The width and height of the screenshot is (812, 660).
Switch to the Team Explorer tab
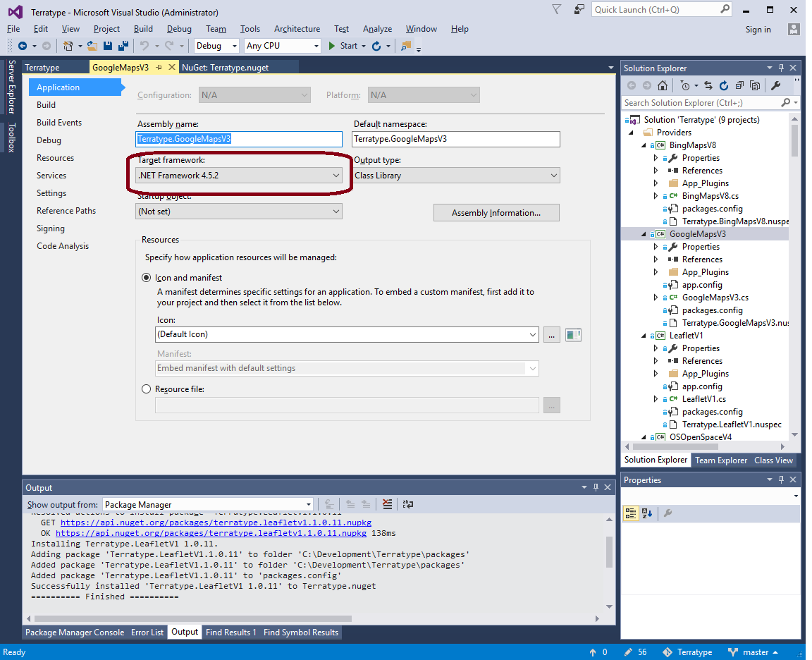[x=721, y=460]
